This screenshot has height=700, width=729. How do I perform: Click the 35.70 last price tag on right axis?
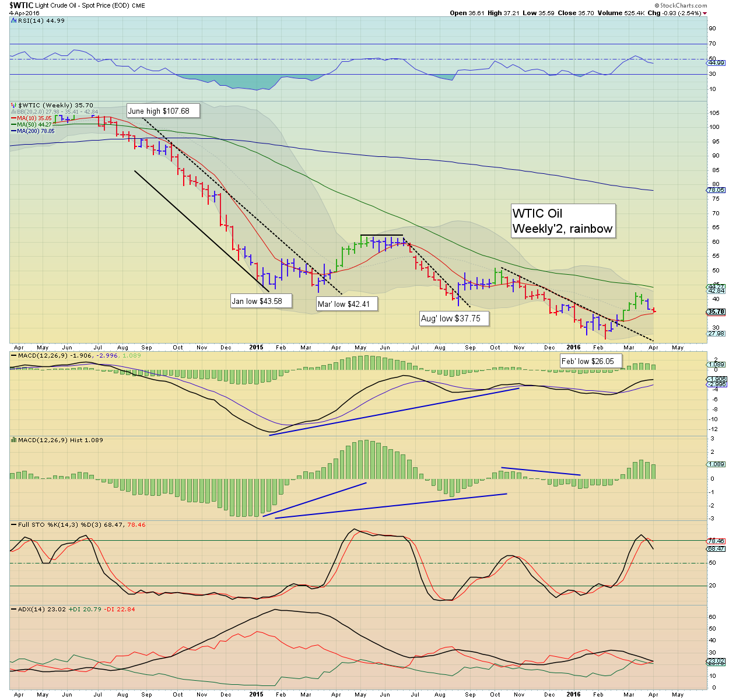click(716, 312)
